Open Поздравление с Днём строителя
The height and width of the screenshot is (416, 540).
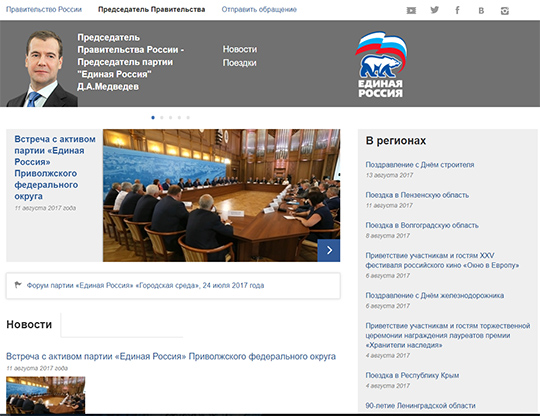[420, 165]
